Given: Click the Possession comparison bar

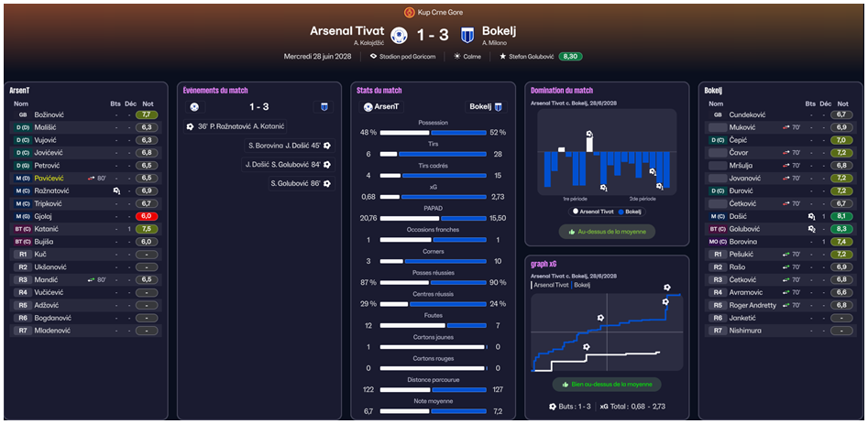Looking at the screenshot, I should [434, 133].
